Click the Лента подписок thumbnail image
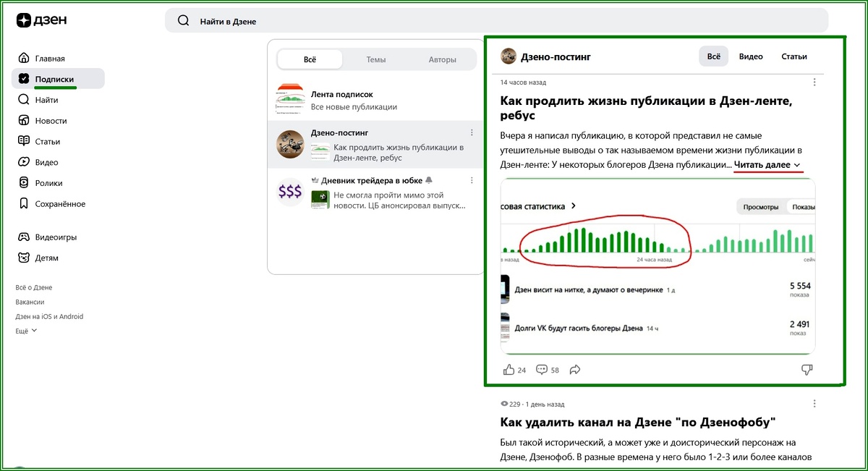 pos(291,101)
